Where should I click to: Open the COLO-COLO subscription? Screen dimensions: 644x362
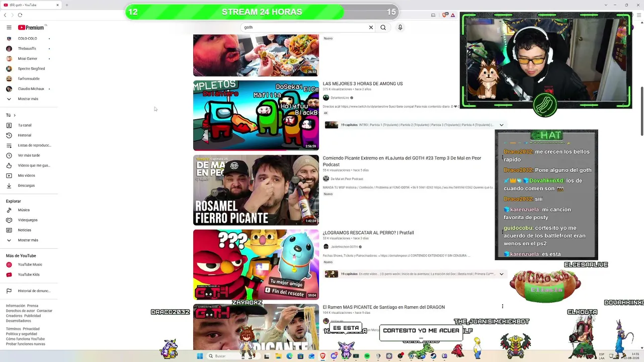[28, 39]
